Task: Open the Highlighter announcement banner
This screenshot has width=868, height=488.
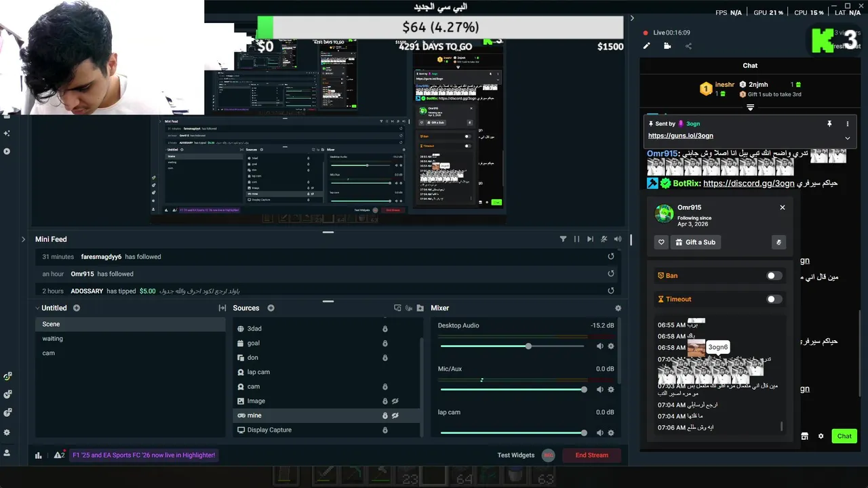Action: coord(144,455)
